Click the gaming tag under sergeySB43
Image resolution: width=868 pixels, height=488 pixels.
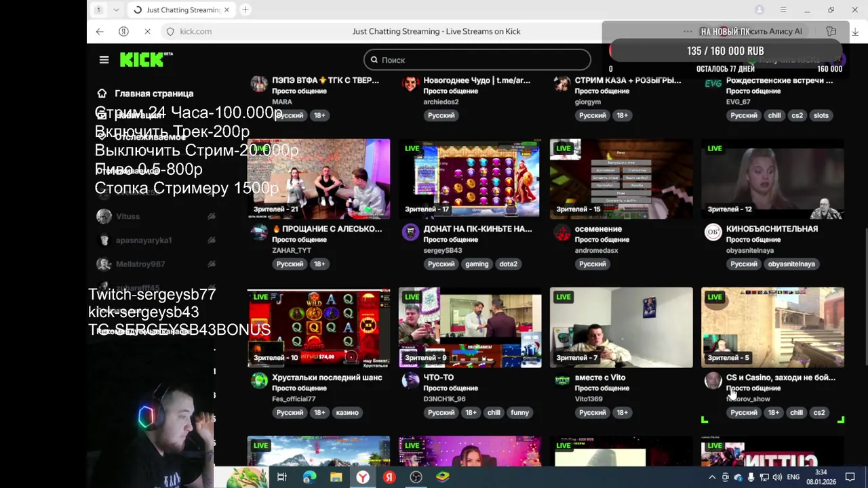[x=477, y=264]
